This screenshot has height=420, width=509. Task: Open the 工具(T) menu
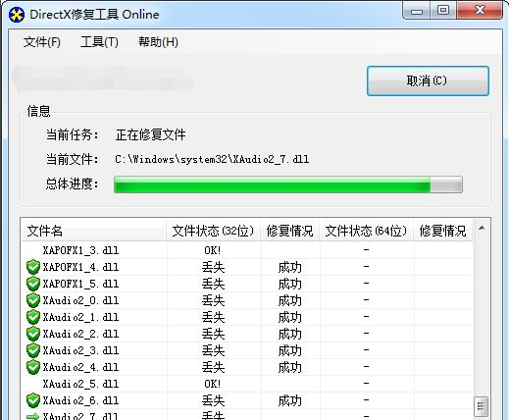pos(99,42)
